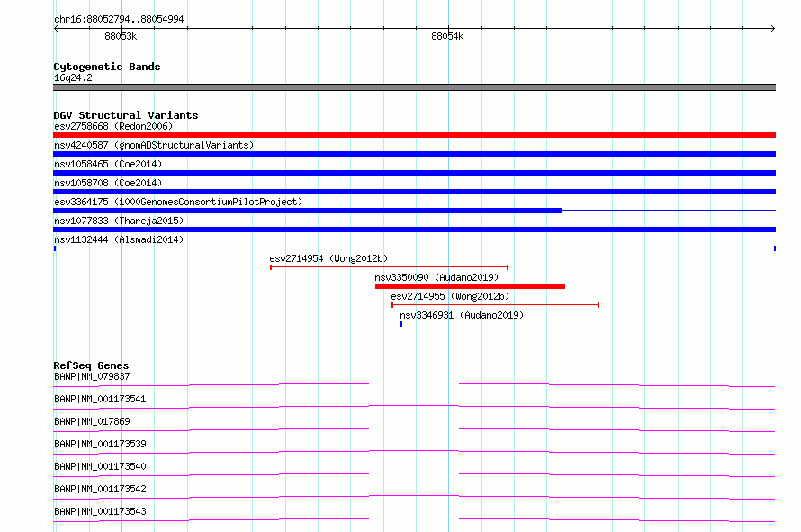Viewport: 801px width, 532px height.
Task: Open variant nsv3346931 (Audano2019) label
Action: point(462,315)
